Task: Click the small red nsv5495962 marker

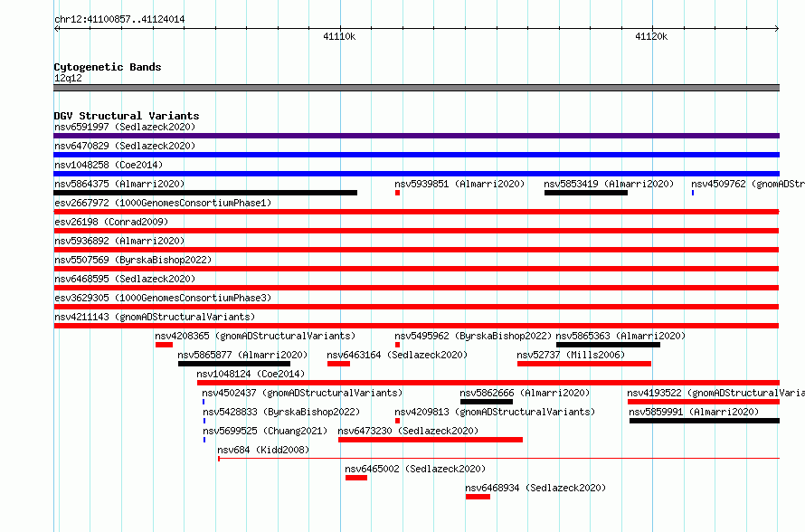Action: (397, 345)
